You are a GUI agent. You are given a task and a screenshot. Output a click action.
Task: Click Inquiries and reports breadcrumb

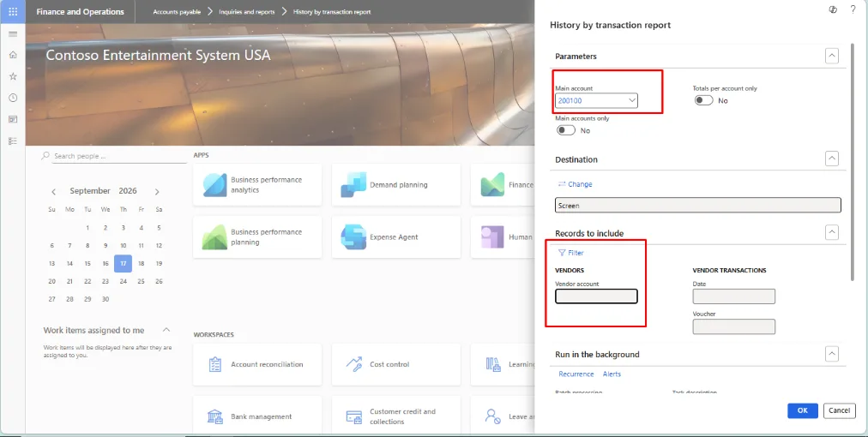pos(246,12)
